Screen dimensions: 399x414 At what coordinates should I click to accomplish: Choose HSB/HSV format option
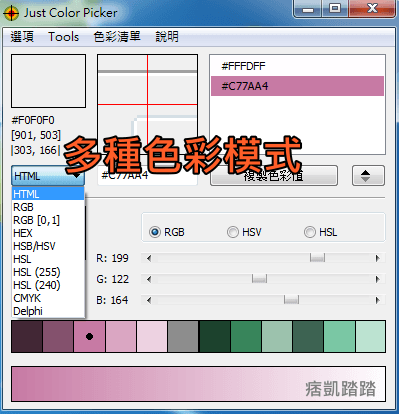(48, 246)
